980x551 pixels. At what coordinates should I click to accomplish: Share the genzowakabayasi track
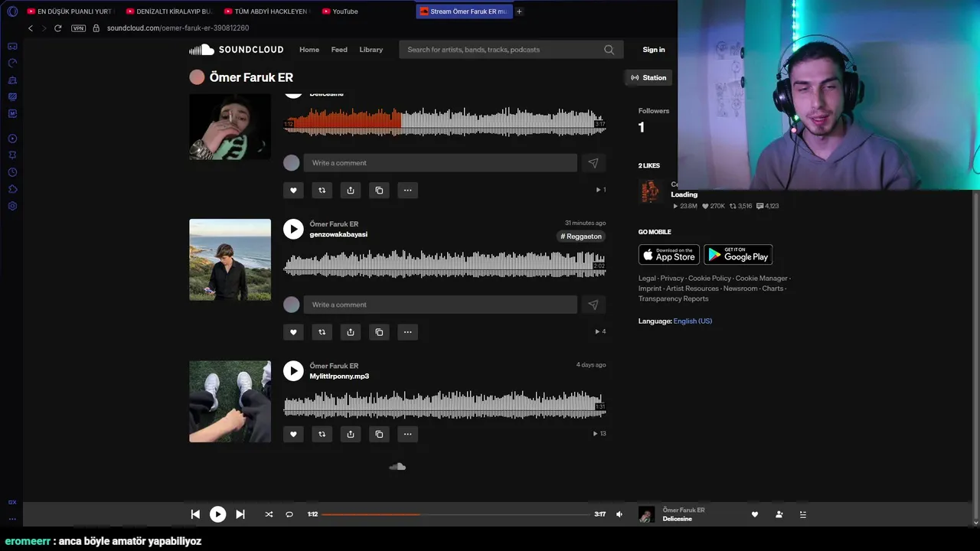click(x=351, y=332)
